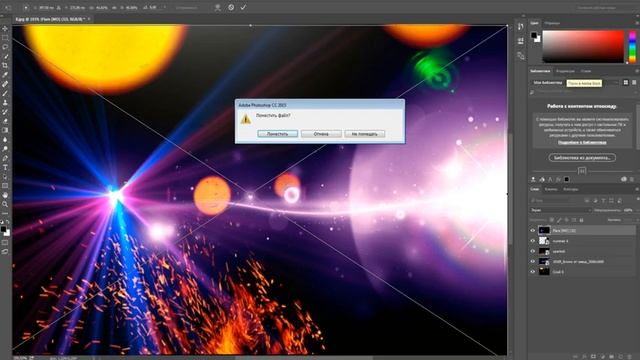Select the Rectangular Marquee tool
640x360 pixels.
(5, 38)
